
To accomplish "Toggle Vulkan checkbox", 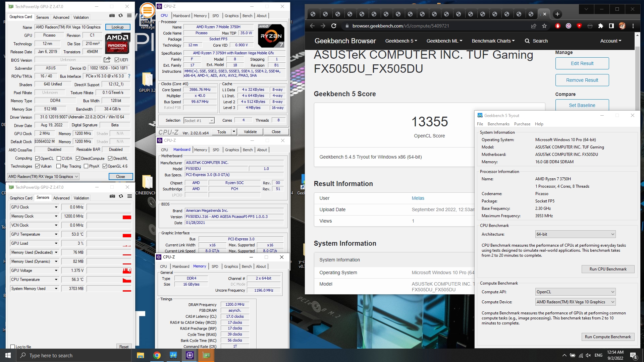I will (x=38, y=166).
